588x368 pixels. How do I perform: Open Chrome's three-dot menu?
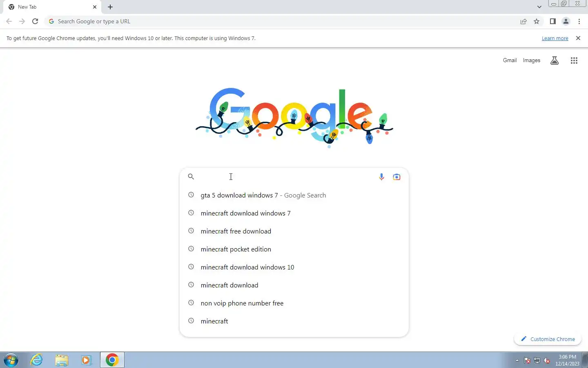click(x=579, y=21)
